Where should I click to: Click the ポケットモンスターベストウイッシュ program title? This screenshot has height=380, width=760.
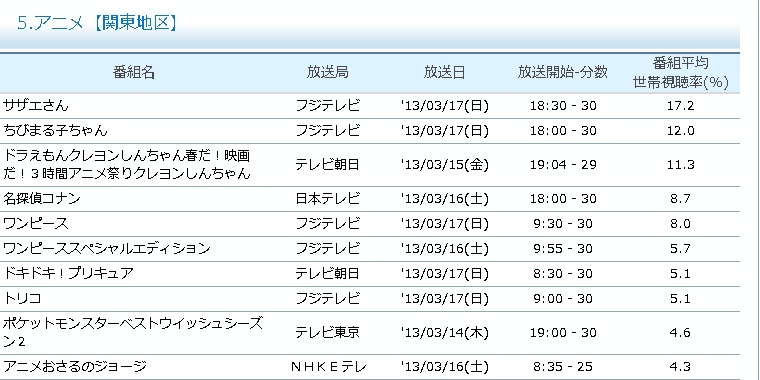tap(133, 332)
